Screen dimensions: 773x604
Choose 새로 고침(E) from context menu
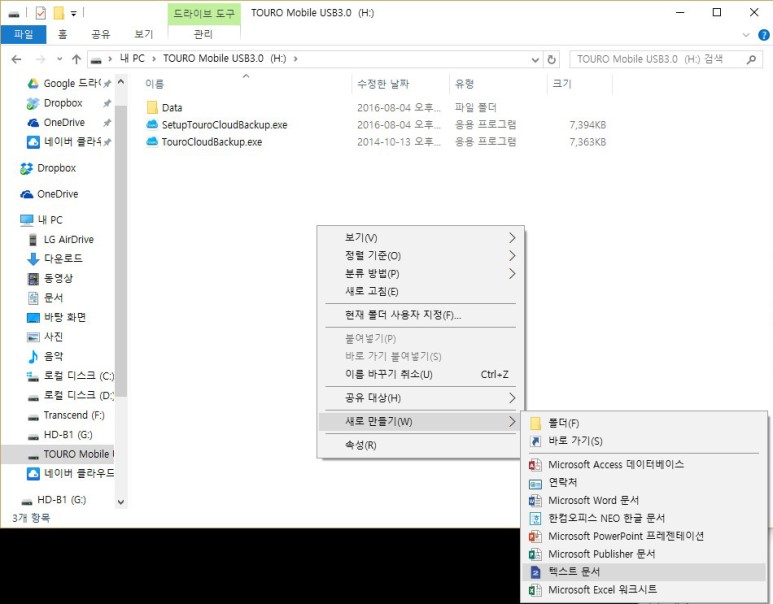click(421, 291)
